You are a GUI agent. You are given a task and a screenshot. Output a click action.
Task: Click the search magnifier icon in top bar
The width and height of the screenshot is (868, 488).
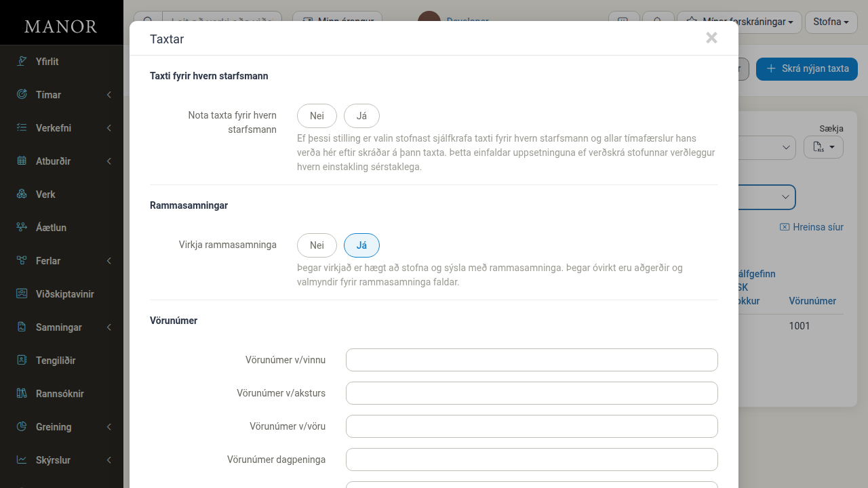point(148,21)
